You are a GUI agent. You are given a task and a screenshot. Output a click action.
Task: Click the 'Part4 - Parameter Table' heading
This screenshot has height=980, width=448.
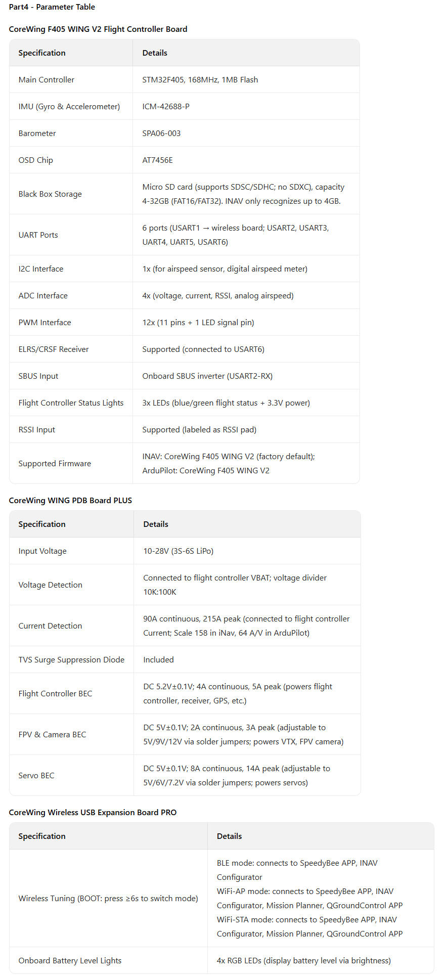52,7
